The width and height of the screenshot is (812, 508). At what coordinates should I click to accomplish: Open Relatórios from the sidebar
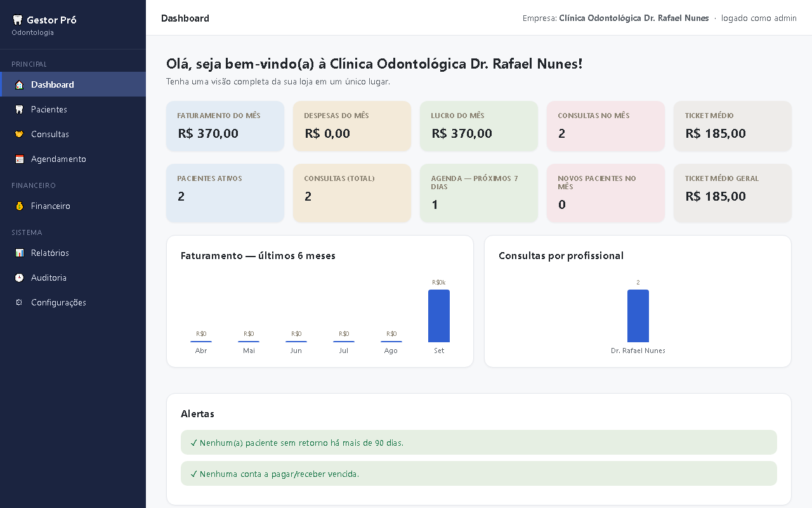tap(73, 253)
